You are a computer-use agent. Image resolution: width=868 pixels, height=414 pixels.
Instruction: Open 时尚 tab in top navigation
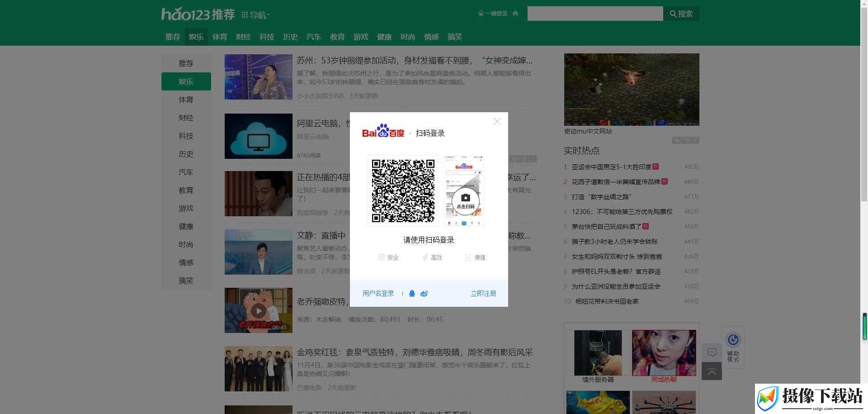[408, 37]
